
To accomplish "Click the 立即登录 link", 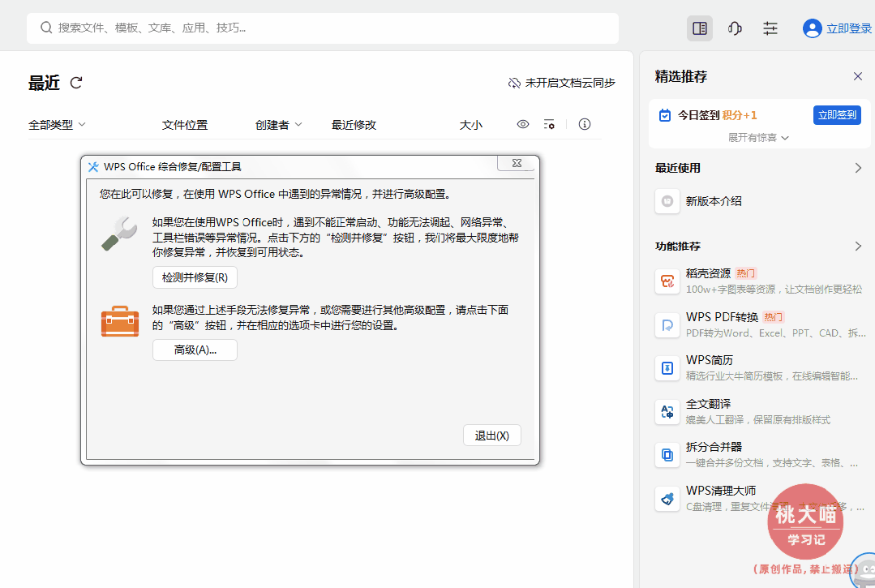I will (x=849, y=28).
